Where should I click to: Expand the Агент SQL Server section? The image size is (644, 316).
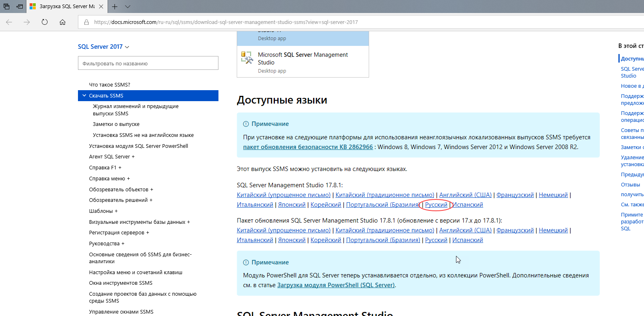point(112,156)
